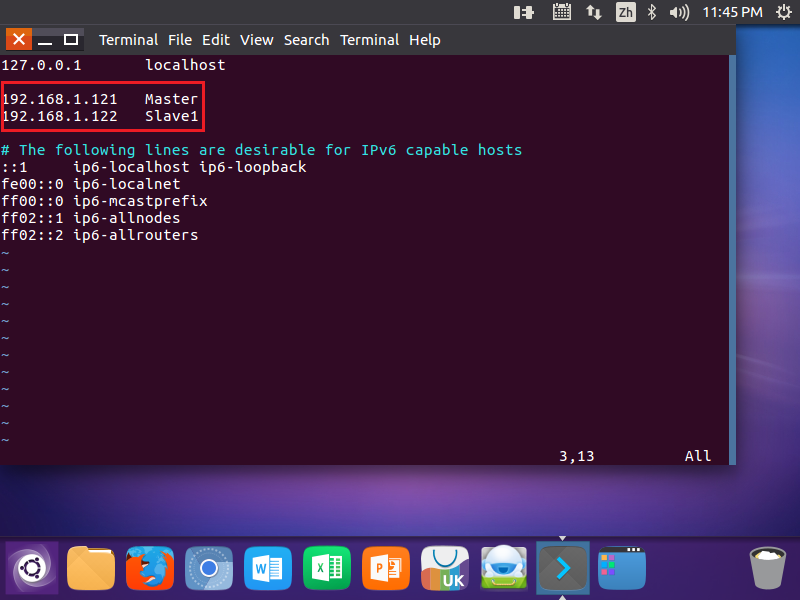The image size is (800, 600).
Task: Open the Terminal menu next to Help
Action: (369, 40)
